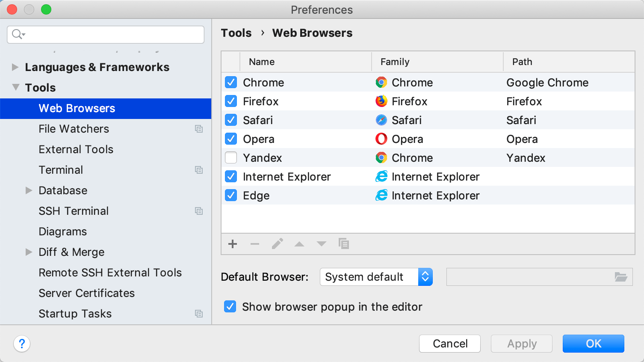Click the help question mark icon
This screenshot has width=644, height=362.
22,344
